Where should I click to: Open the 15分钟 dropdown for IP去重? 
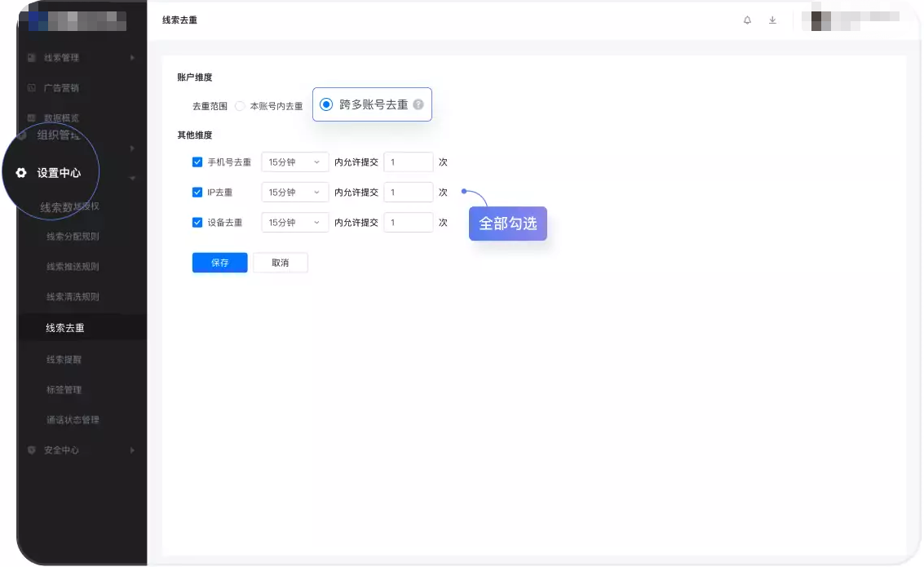pyautogui.click(x=294, y=193)
